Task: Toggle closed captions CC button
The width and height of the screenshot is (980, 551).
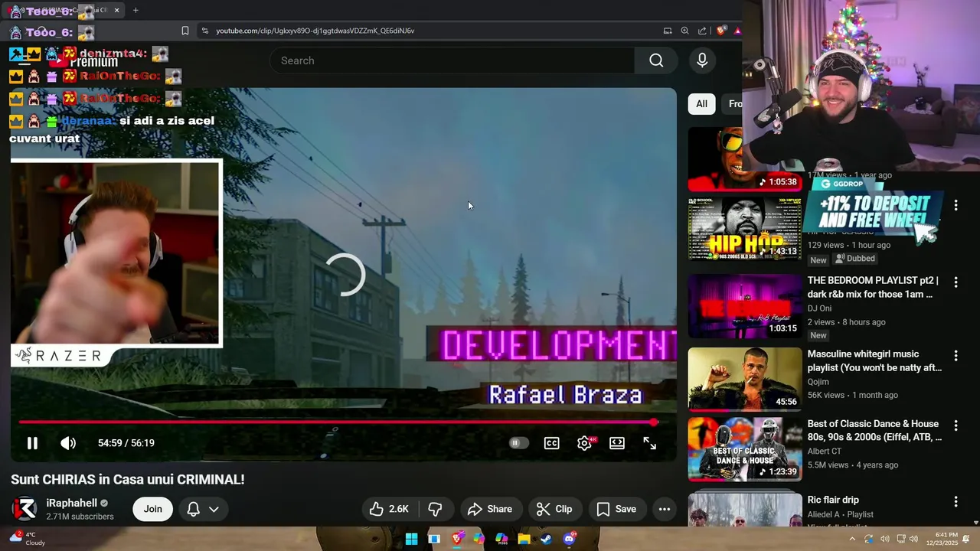Action: click(x=551, y=443)
